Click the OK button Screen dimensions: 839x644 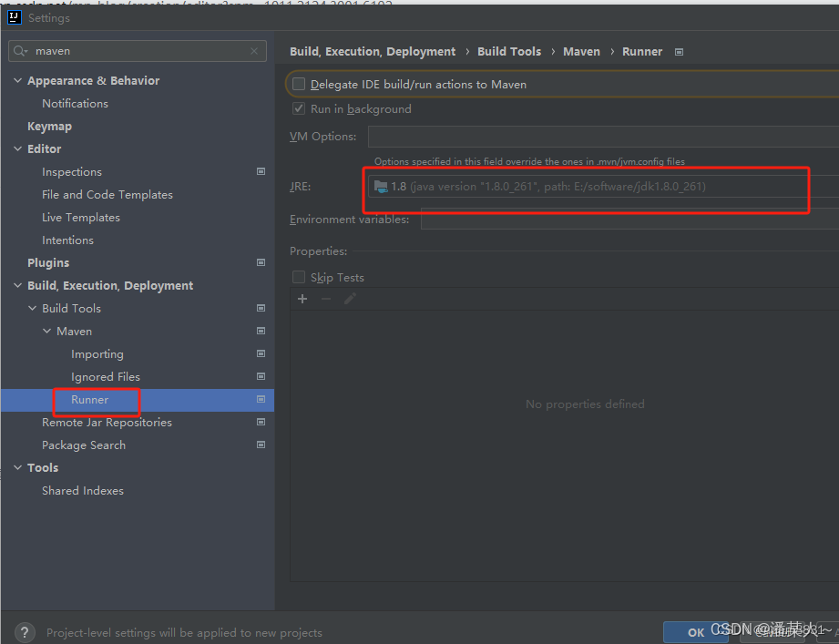click(x=696, y=632)
